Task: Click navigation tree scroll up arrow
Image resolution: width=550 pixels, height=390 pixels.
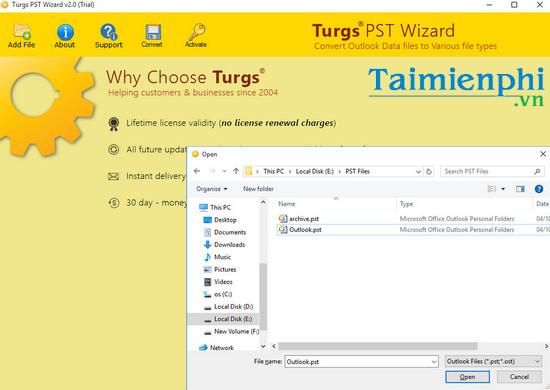Action: pos(263,202)
